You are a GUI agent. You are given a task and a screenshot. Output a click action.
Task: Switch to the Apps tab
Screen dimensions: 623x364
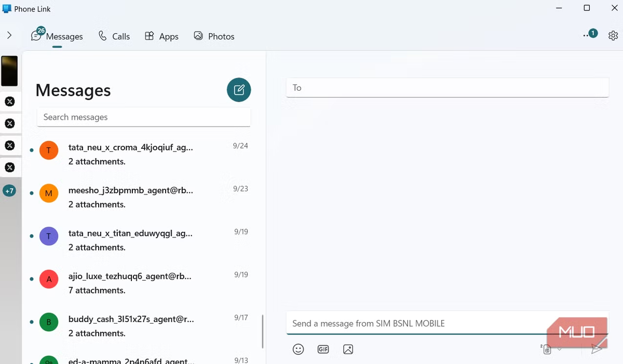(x=161, y=36)
